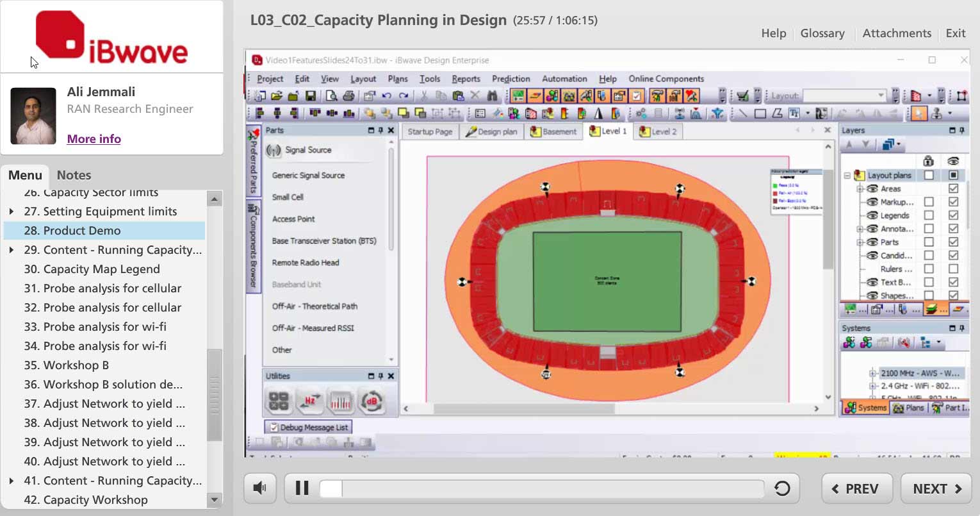The image size is (980, 516).
Task: Expand the Areas layer node
Action: pos(860,188)
